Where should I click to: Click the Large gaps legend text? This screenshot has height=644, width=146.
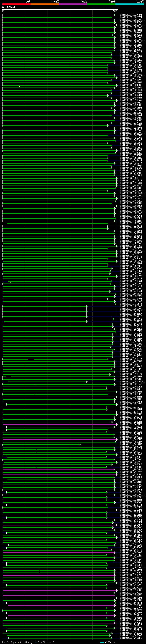tap(28, 642)
